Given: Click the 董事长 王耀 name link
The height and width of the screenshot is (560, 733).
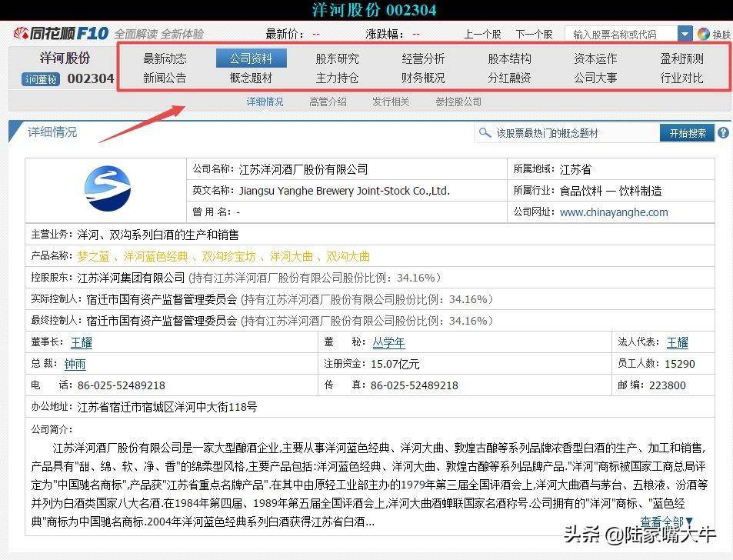Looking at the screenshot, I should (82, 342).
